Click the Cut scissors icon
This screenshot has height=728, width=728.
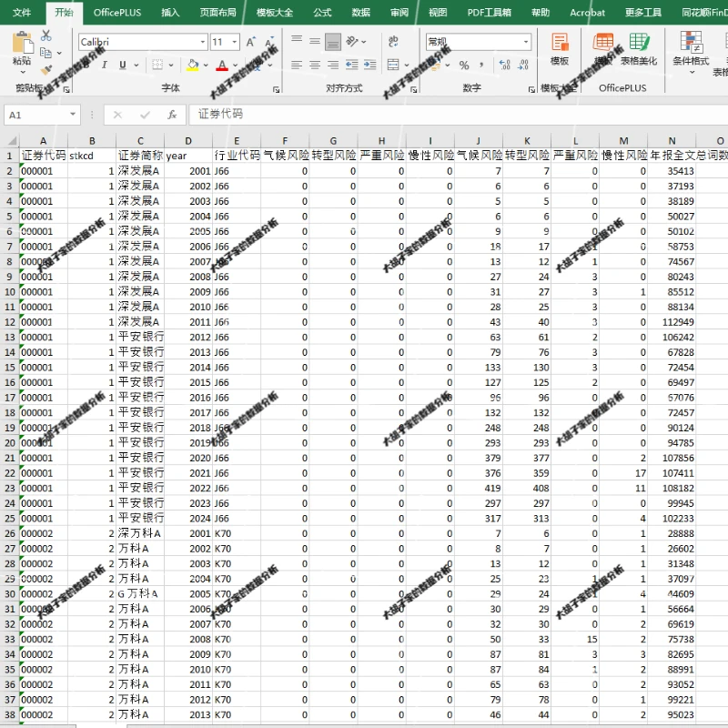[x=46, y=35]
